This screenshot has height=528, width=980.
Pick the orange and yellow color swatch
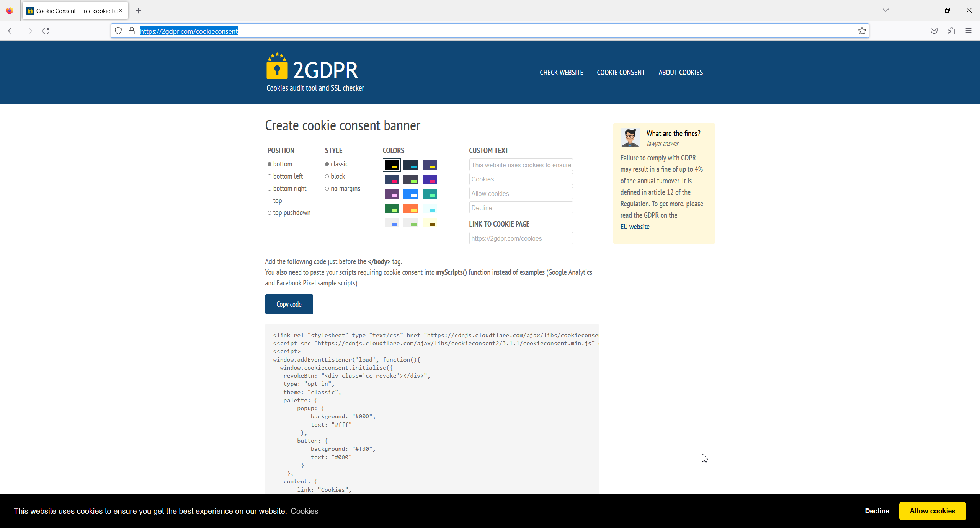(x=410, y=209)
